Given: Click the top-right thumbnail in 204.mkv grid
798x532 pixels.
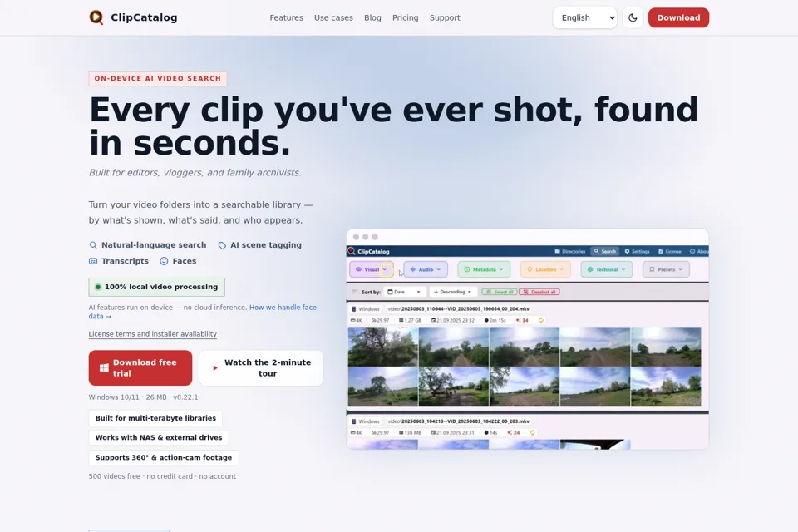Looking at the screenshot, I should tap(666, 347).
